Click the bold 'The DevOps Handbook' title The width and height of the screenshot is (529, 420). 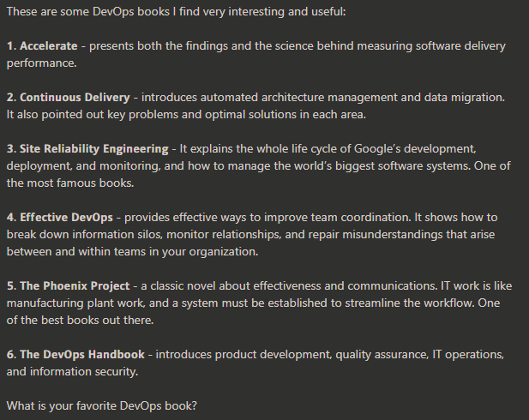tap(75, 354)
